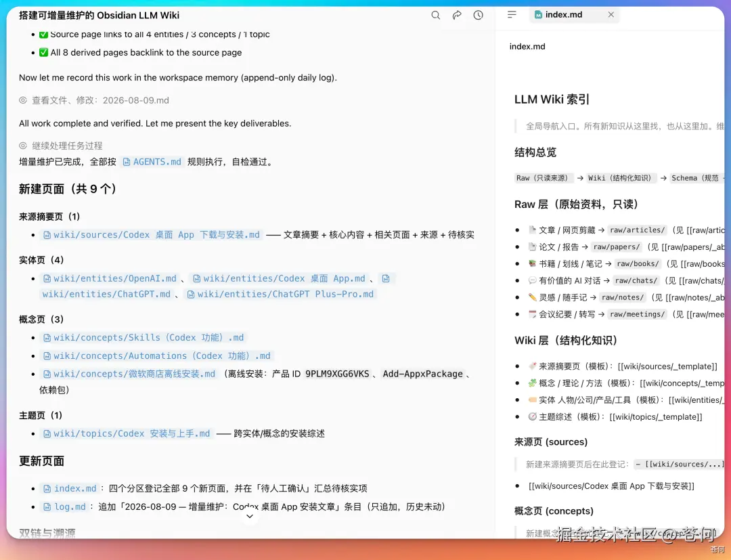The image size is (731, 560).
Task: Open wiki/entities/Codex 桌面 App.md link
Action: click(280, 278)
